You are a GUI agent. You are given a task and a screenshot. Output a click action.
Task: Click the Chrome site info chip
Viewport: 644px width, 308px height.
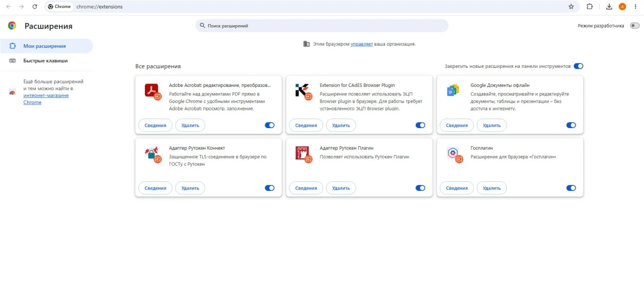coord(59,7)
